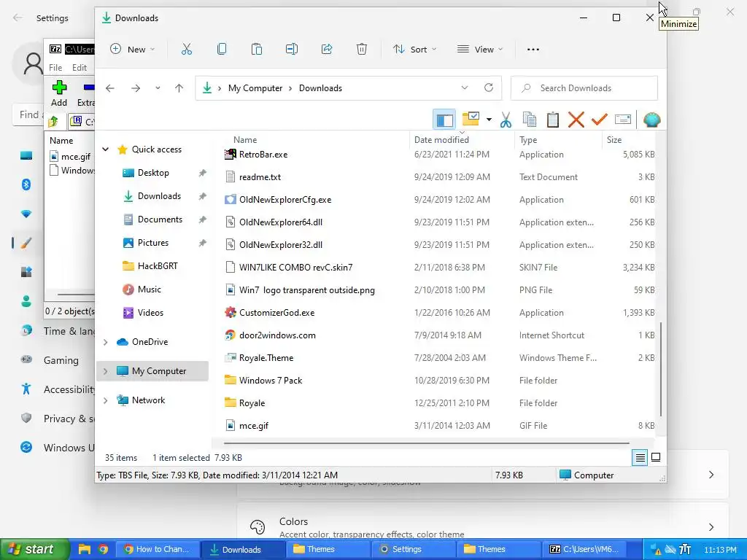Expand the My Computer tree node

click(105, 371)
